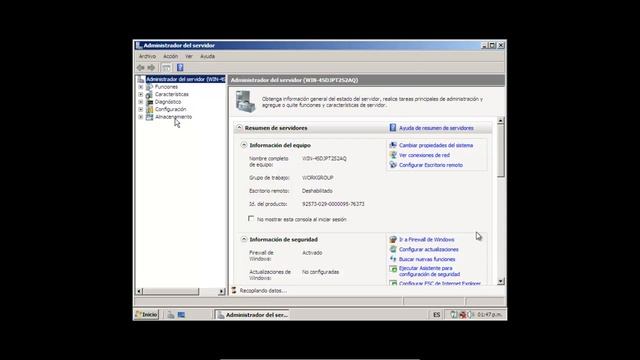The image size is (640, 360).
Task: Expand the Almacenamiento tree node
Action: click(x=141, y=117)
